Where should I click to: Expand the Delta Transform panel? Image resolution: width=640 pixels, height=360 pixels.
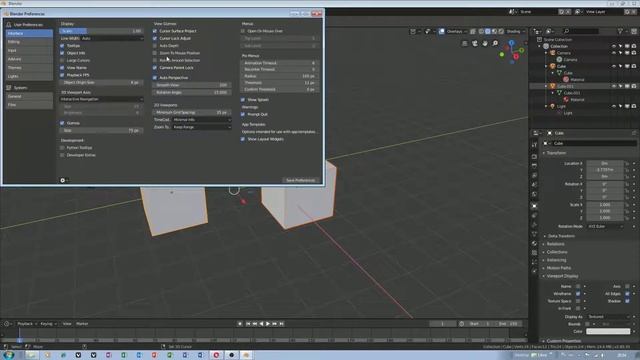561,236
